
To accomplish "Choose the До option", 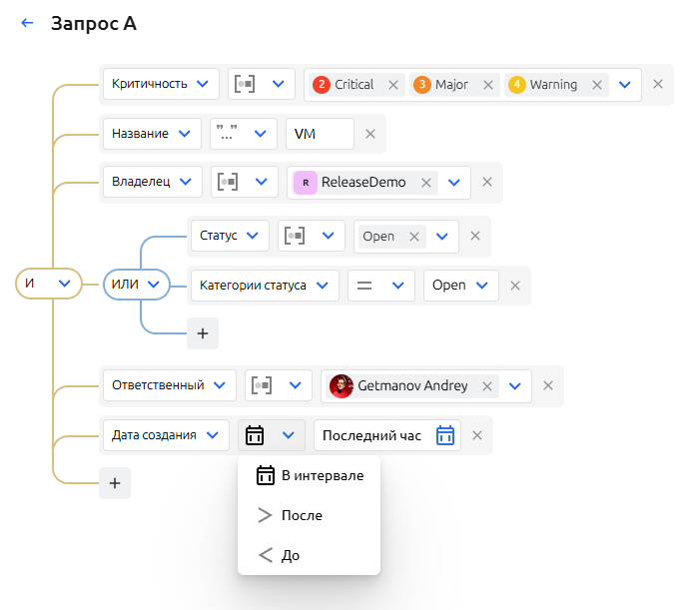I will [290, 555].
